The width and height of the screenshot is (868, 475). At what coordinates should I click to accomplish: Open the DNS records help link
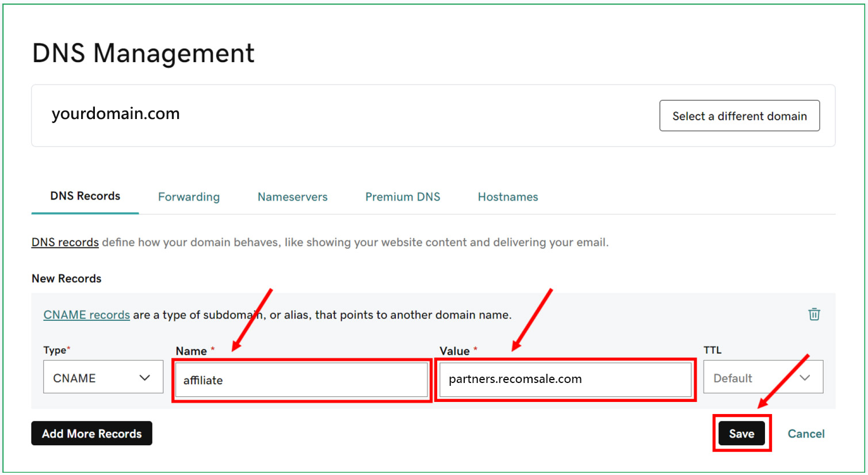tap(65, 242)
